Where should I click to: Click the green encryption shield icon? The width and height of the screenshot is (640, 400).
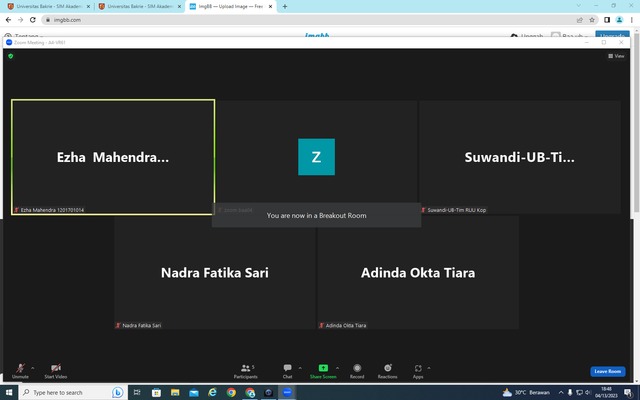(11, 56)
